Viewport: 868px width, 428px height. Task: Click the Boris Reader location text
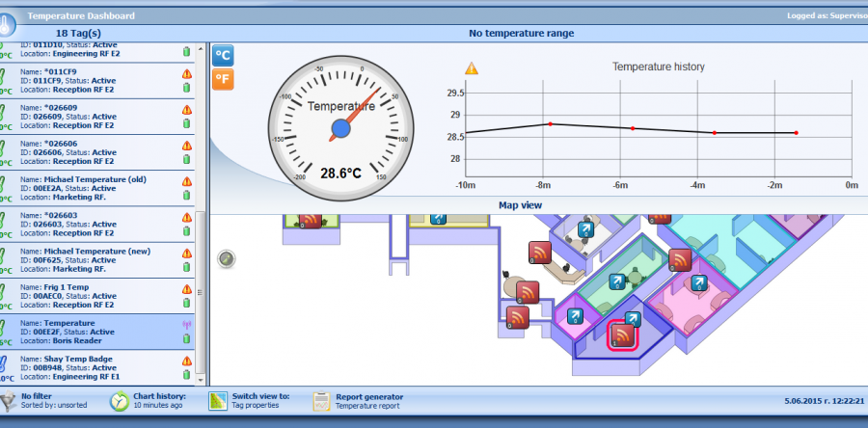pyautogui.click(x=77, y=340)
